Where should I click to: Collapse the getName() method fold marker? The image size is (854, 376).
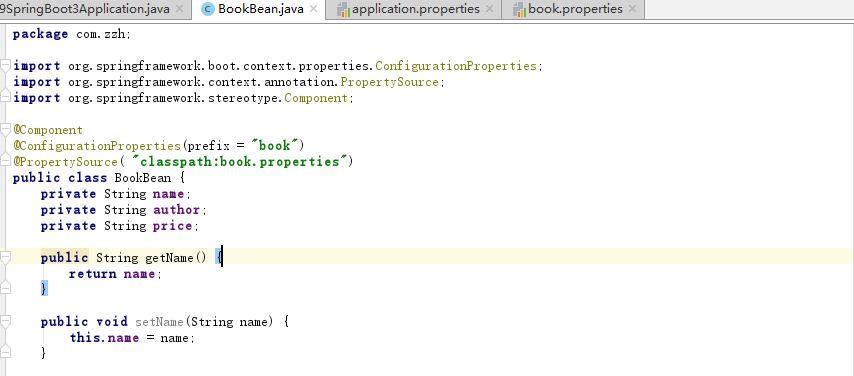[5, 258]
